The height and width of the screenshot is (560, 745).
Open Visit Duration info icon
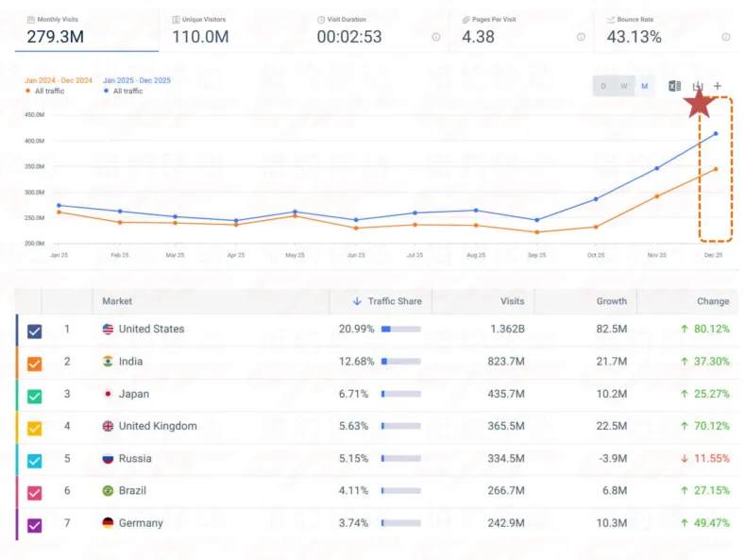pos(435,37)
